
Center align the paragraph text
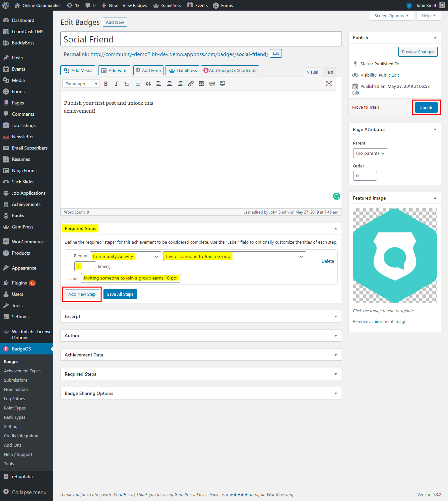click(169, 84)
